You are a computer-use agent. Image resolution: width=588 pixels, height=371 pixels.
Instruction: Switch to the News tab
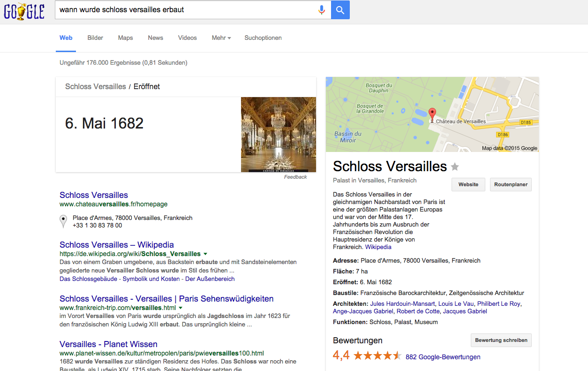(156, 38)
